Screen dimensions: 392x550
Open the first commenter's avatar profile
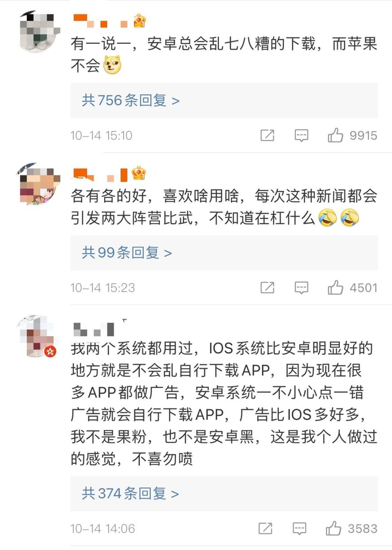point(39,31)
